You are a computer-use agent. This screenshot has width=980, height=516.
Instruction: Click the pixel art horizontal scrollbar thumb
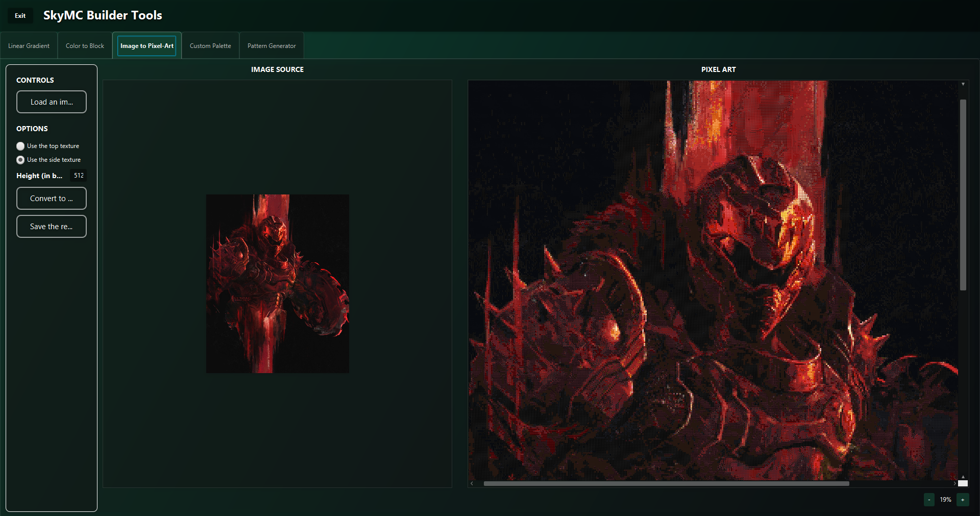(x=666, y=483)
